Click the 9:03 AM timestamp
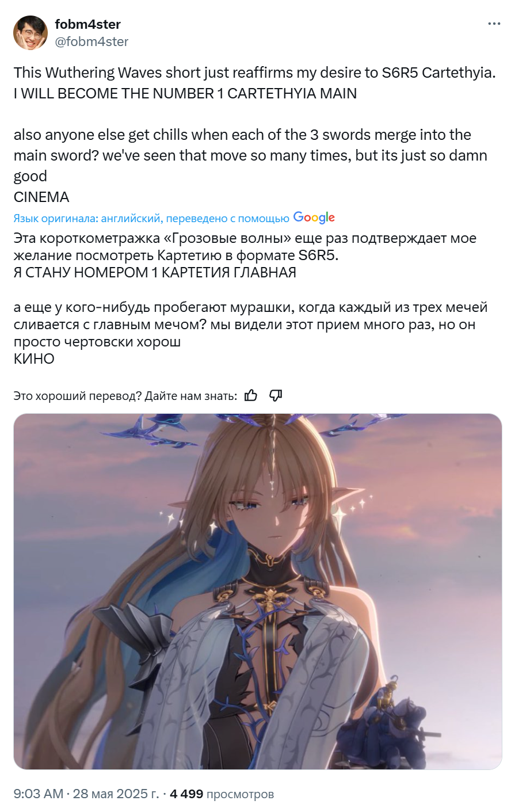Image resolution: width=511 pixels, height=812 pixels. tap(38, 794)
